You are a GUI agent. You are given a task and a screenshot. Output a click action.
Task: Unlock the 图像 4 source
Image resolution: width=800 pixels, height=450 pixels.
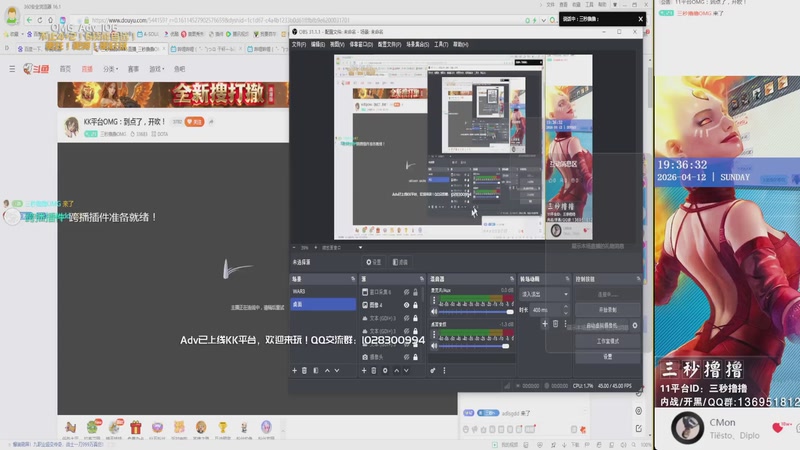(x=415, y=305)
